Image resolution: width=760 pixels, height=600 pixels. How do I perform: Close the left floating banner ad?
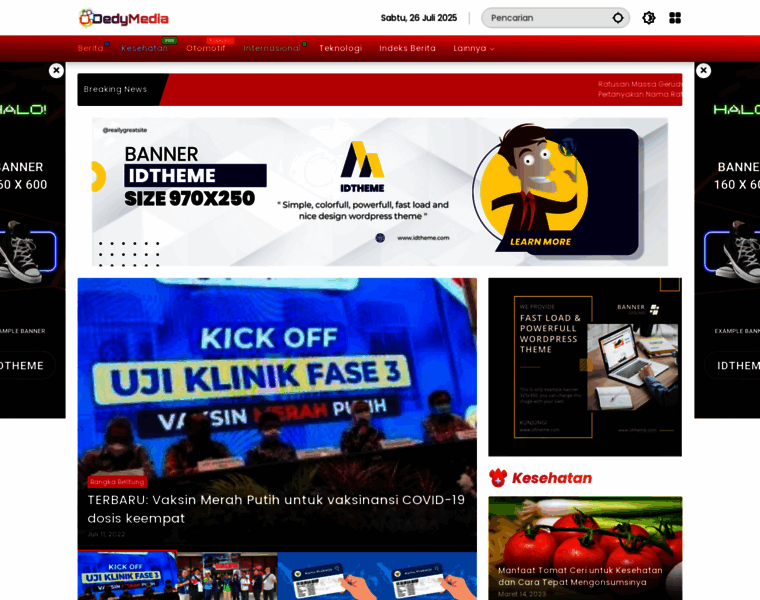pyautogui.click(x=56, y=71)
